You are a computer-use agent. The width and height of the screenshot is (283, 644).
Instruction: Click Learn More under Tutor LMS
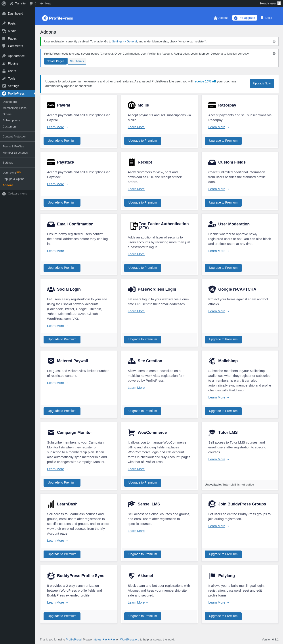coord(217,459)
